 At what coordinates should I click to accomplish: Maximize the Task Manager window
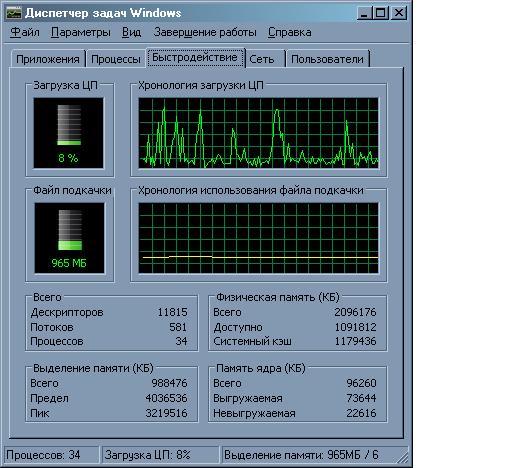pyautogui.click(x=381, y=13)
